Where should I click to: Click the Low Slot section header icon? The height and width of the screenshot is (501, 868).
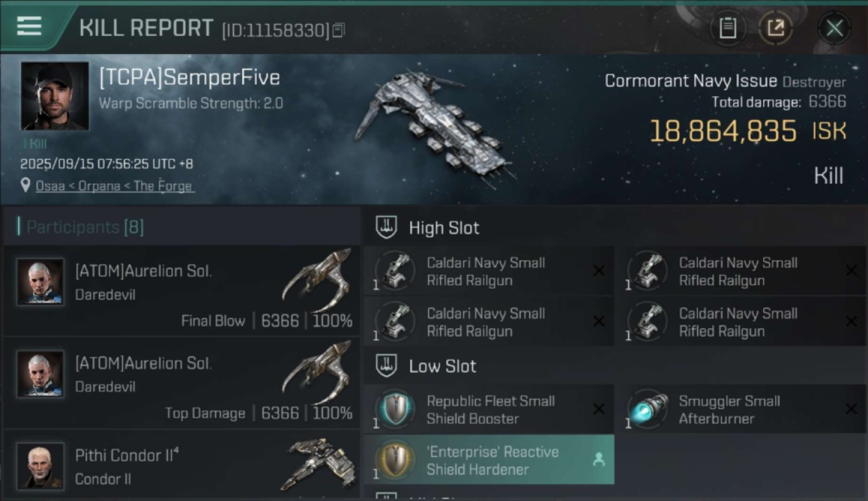[386, 365]
